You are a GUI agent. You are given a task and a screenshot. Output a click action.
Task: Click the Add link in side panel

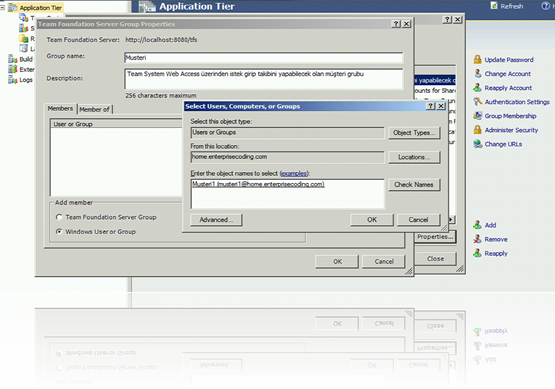pos(490,225)
